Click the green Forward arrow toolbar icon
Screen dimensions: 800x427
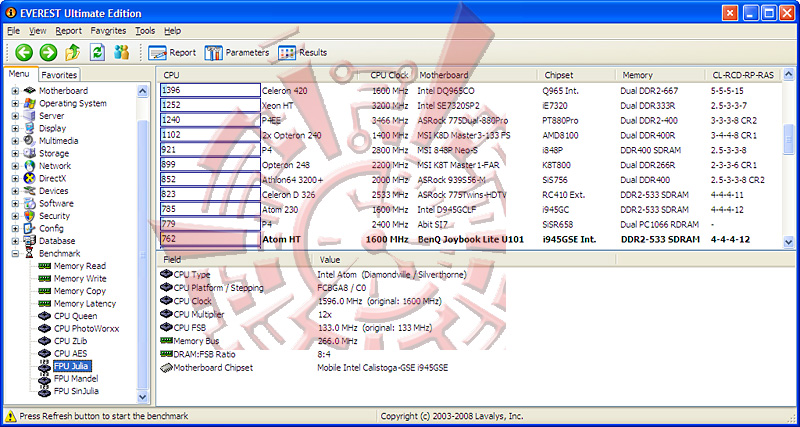48,53
